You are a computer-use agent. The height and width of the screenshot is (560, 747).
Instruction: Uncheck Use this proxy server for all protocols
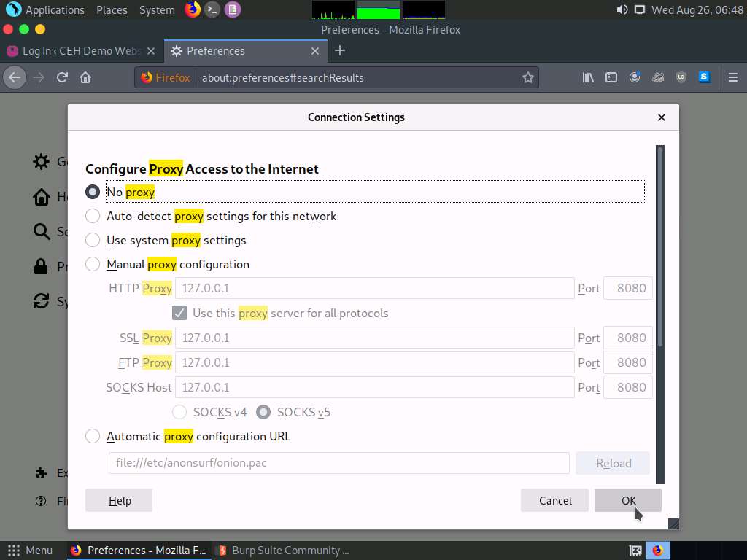179,313
